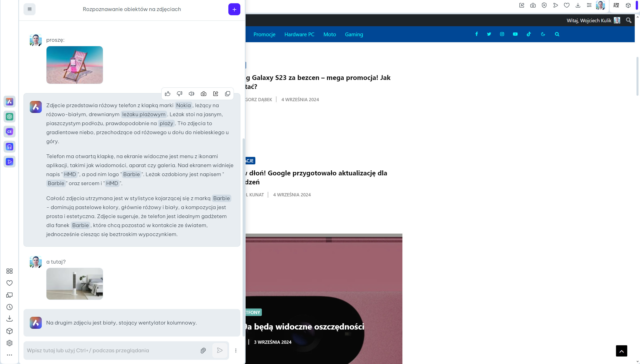Open the pink beach chair Barbie phone thumbnail
Image resolution: width=640 pixels, height=364 pixels.
75,65
